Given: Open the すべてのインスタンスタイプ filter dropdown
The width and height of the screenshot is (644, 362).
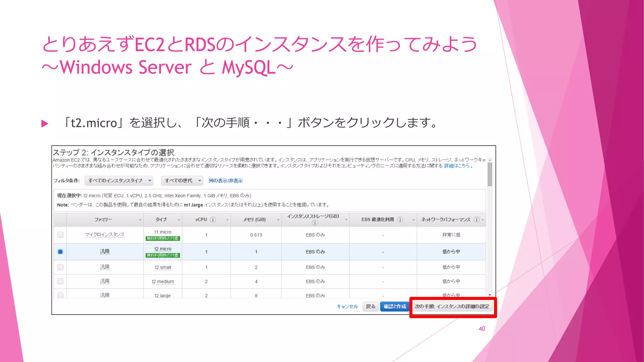Looking at the screenshot, I should (x=119, y=180).
